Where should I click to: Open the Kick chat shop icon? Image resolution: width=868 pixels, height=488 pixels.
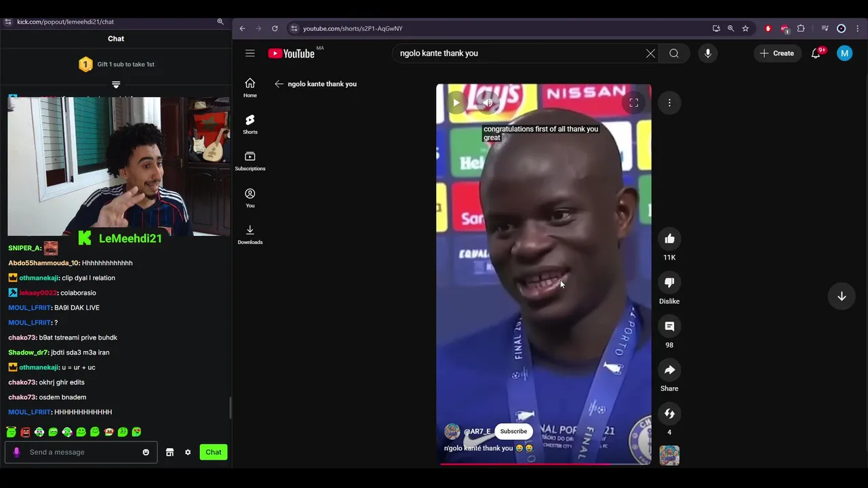[x=170, y=452]
